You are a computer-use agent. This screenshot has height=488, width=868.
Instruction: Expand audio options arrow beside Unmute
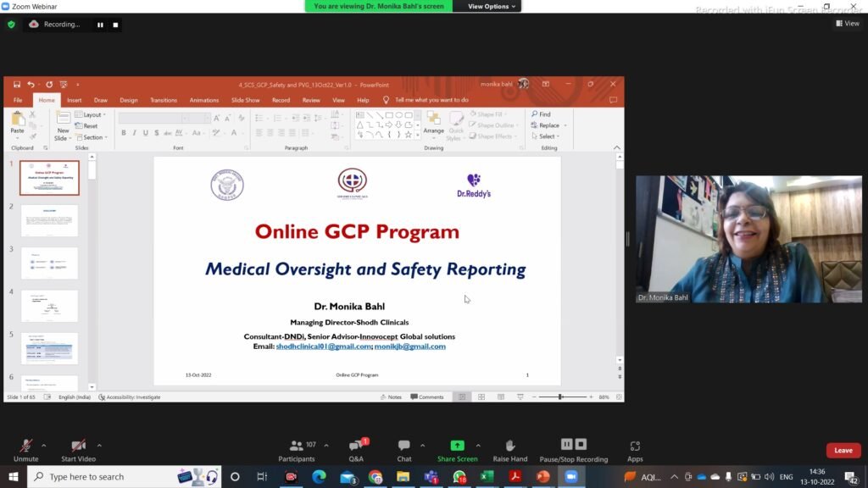(x=44, y=446)
